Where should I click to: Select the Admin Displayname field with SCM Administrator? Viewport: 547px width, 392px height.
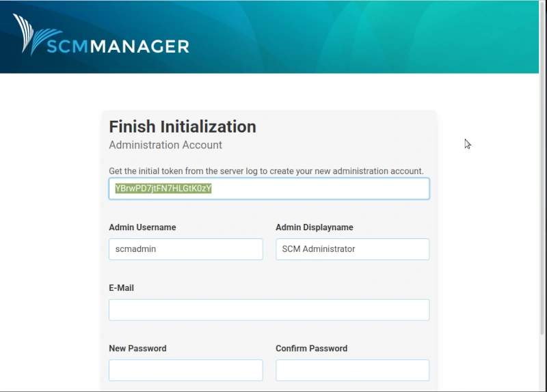pyautogui.click(x=352, y=249)
